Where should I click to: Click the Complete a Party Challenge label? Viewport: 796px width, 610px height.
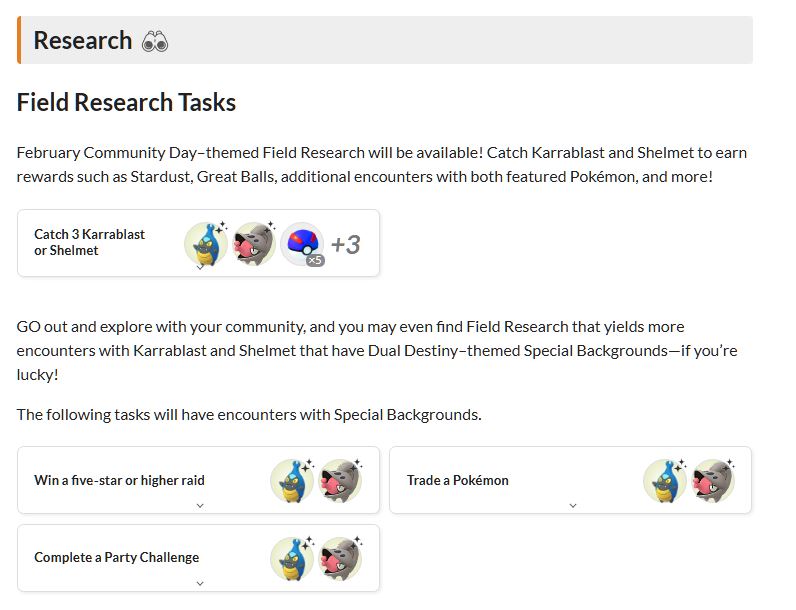coord(117,558)
